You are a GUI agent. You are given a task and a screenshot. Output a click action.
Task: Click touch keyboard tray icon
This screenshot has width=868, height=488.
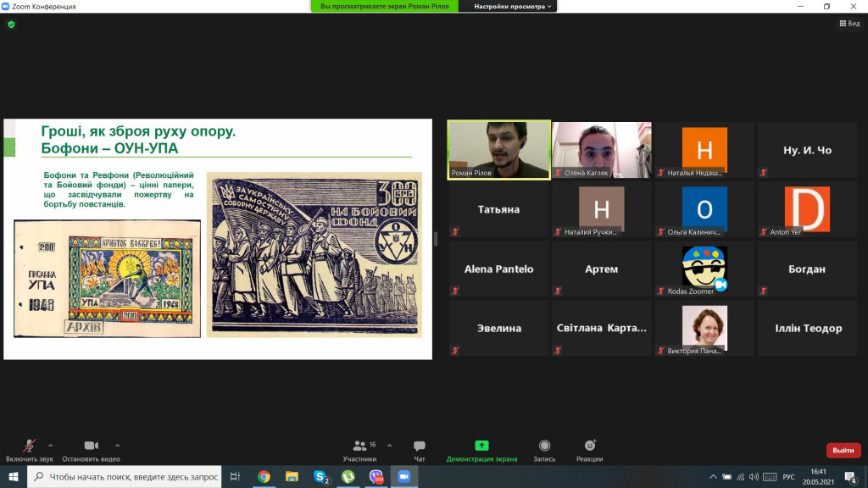pos(770,476)
